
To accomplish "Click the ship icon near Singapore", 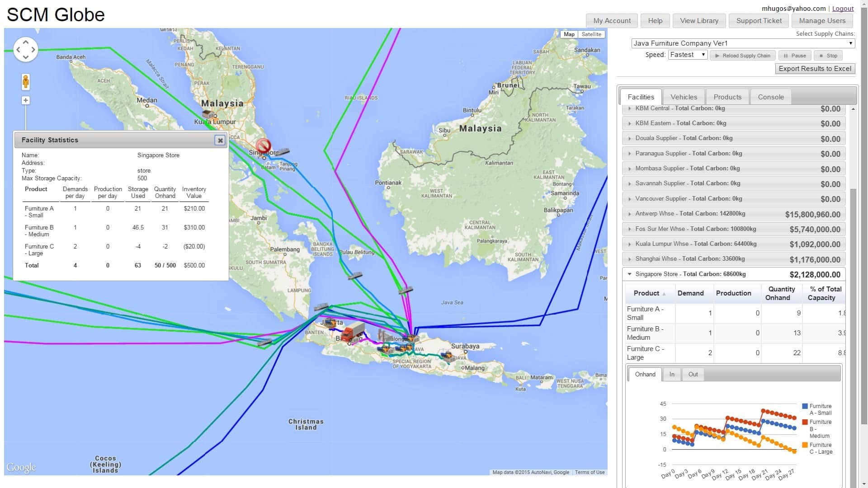I will tap(281, 151).
